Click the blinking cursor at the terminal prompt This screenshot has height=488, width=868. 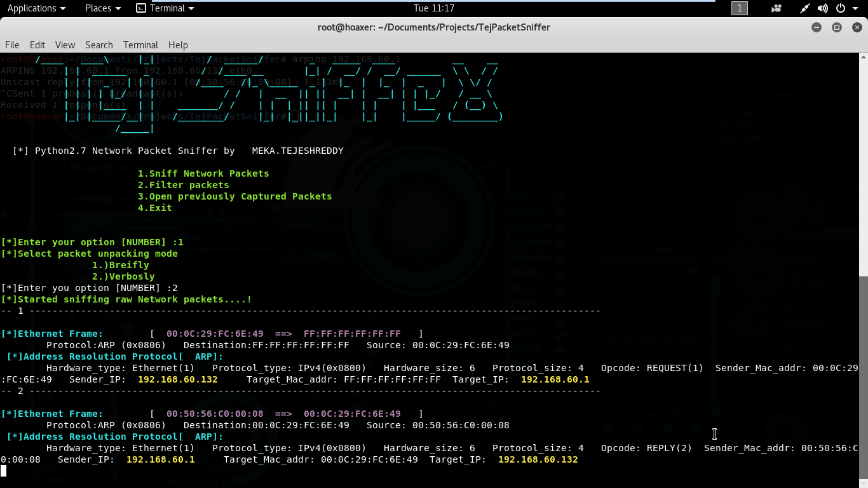[x=4, y=471]
